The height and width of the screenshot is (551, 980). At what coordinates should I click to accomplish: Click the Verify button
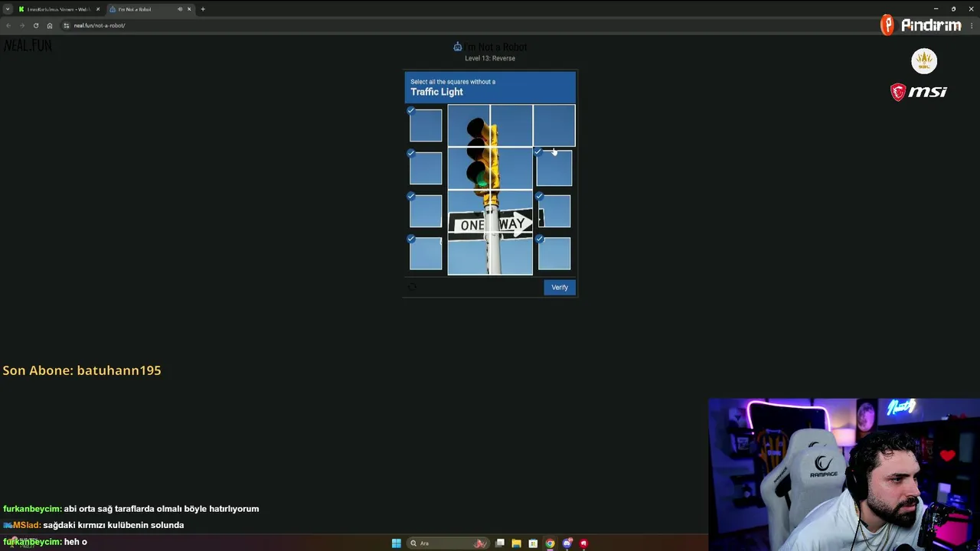click(x=560, y=287)
